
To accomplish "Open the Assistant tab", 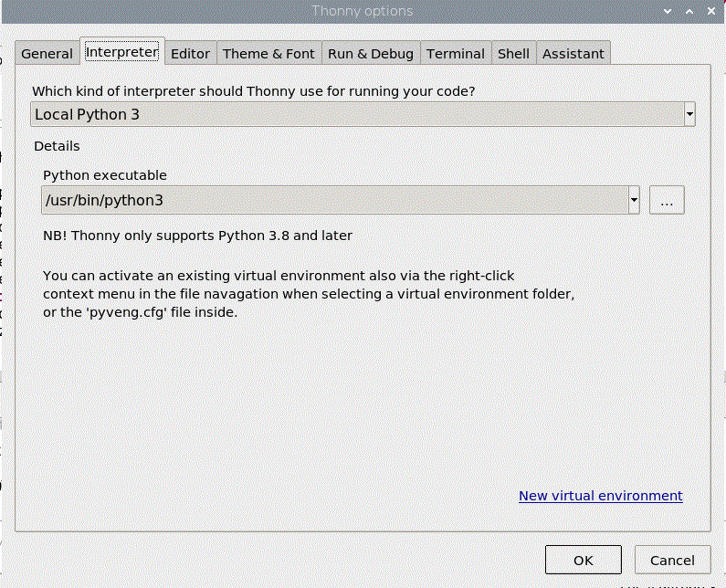I will click(573, 54).
